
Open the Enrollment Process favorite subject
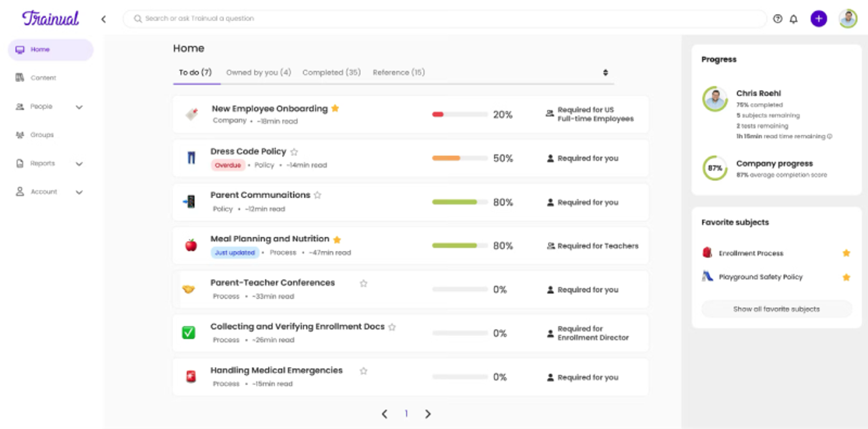coord(751,253)
